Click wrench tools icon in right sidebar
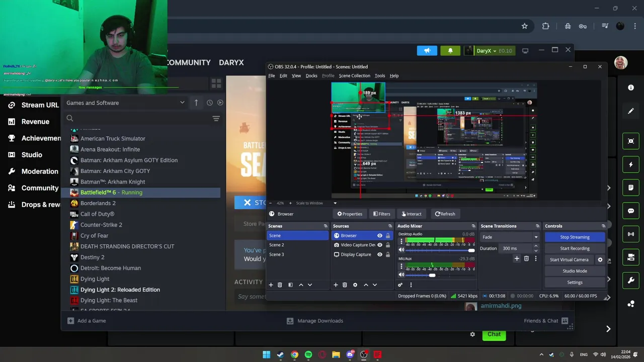Viewport: 644px width, 362px height. [x=631, y=281]
